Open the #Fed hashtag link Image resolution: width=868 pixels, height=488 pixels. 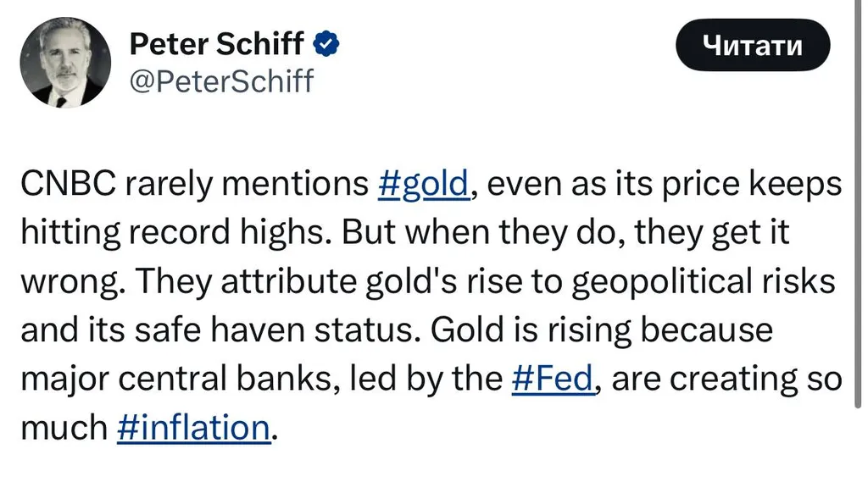click(553, 379)
